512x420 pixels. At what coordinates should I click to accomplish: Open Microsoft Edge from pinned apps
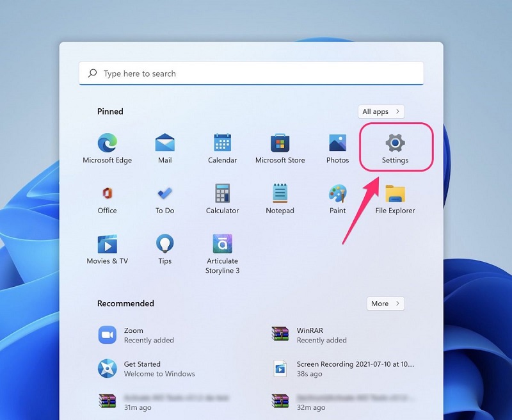[x=107, y=149]
